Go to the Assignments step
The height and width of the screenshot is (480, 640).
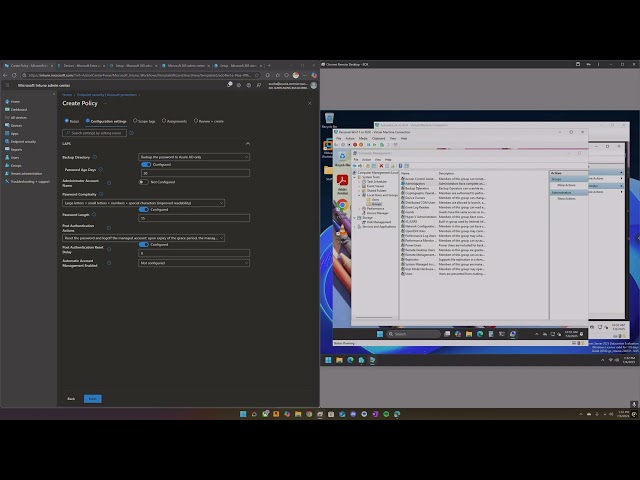[x=174, y=121]
